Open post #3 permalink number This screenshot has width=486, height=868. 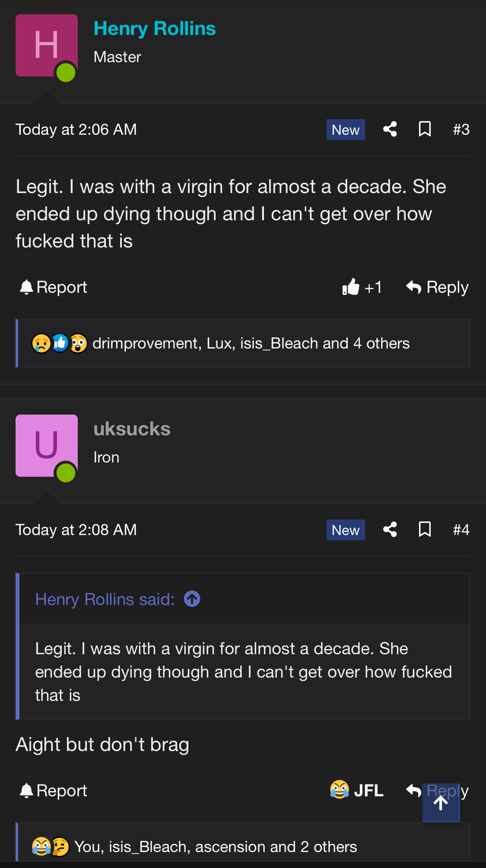[461, 130]
